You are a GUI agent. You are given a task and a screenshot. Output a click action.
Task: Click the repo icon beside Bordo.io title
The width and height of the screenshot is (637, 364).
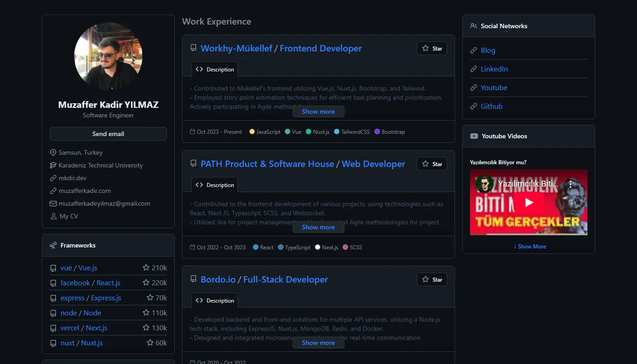click(x=193, y=279)
